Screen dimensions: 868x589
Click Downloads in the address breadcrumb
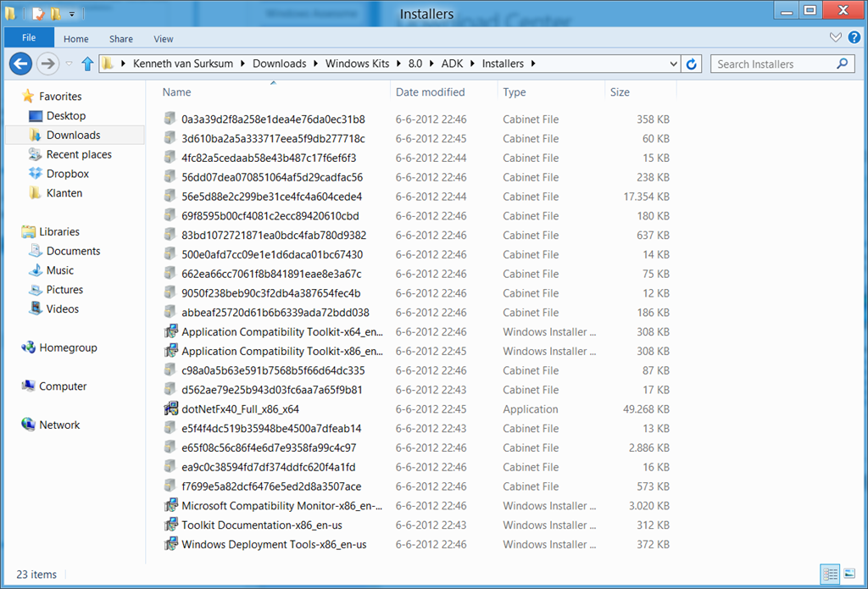coord(279,64)
